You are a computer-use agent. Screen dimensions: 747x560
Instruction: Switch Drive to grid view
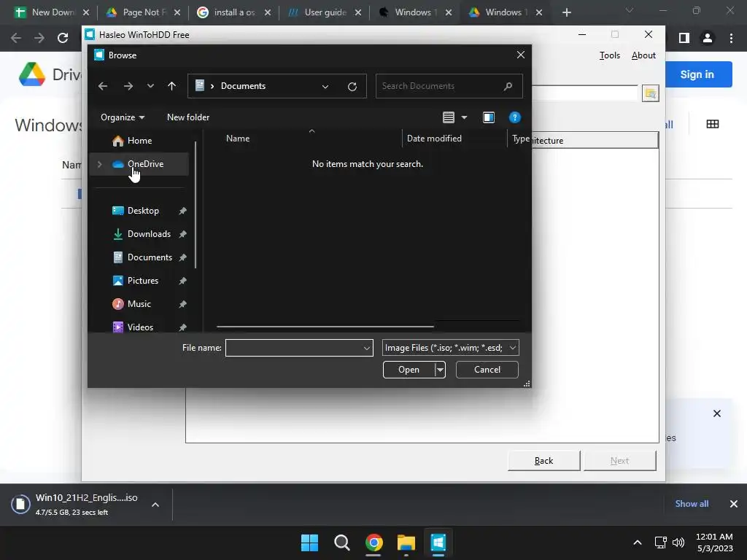pos(713,124)
